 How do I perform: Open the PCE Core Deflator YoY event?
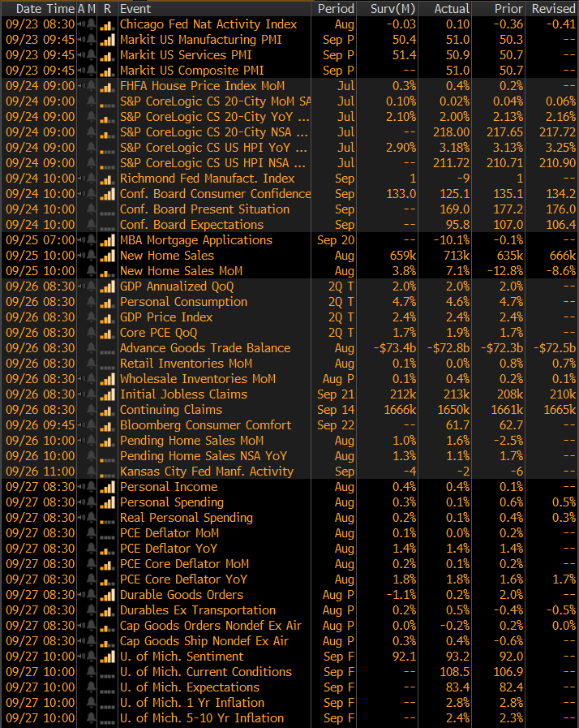coord(183,579)
